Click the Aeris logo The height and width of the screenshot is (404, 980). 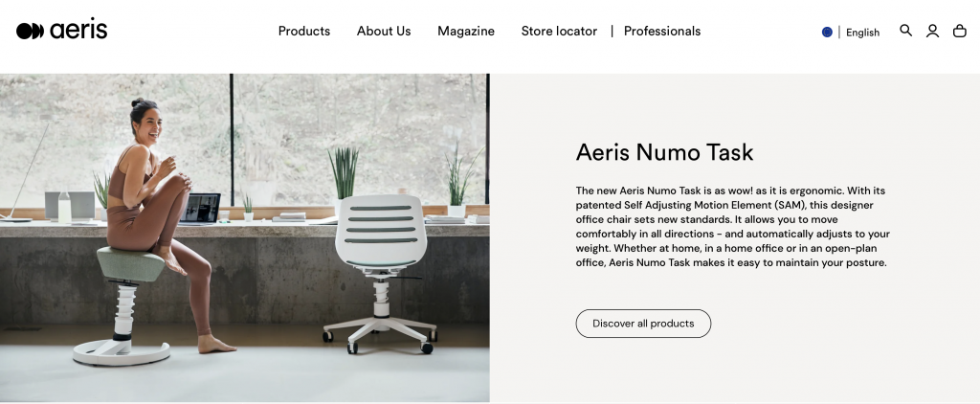(62, 30)
